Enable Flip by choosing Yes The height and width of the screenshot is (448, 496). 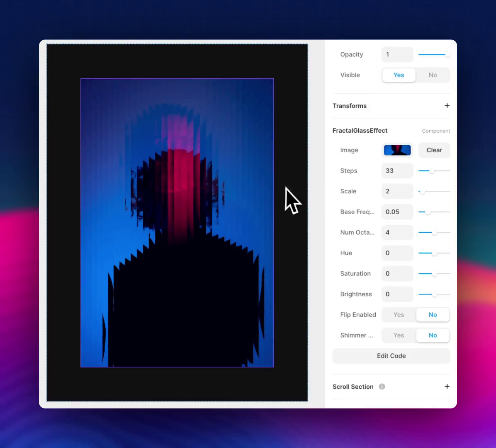[x=399, y=315]
